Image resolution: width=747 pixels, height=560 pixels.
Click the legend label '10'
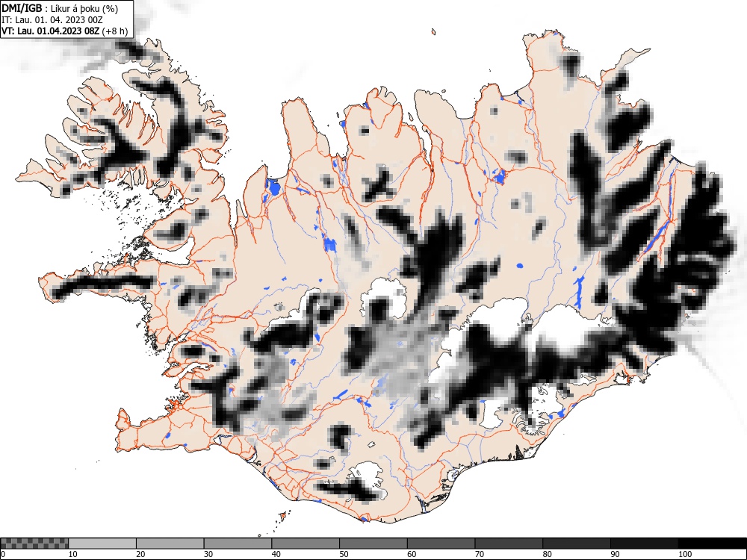coord(73,554)
